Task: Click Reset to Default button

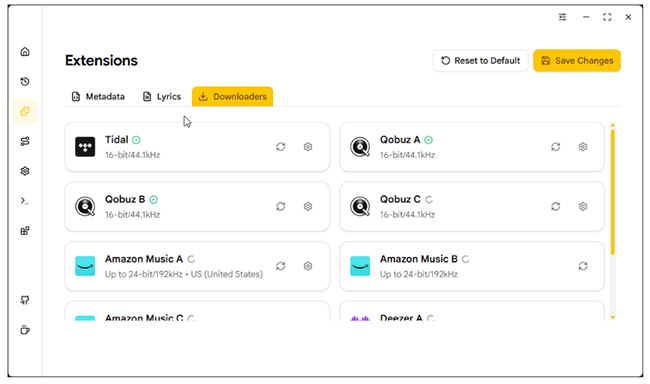Action: (x=480, y=61)
